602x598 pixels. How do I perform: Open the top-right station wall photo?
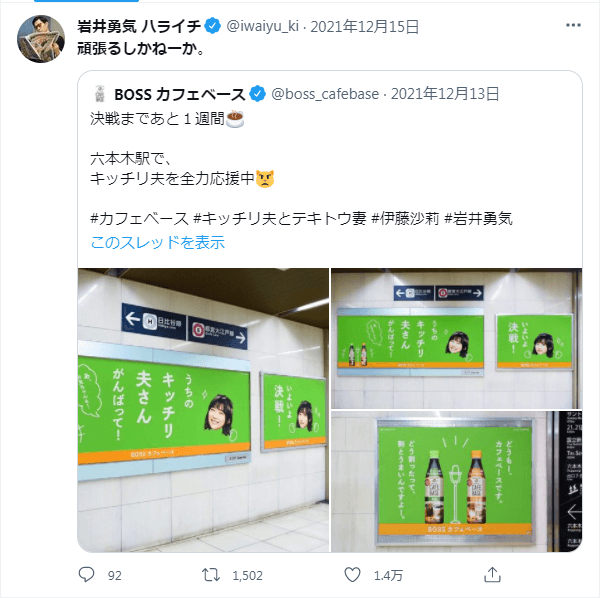(x=456, y=338)
